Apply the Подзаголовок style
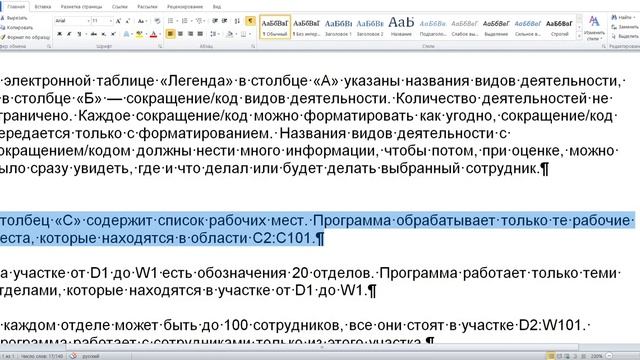This screenshot has height=360, width=640. click(433, 27)
